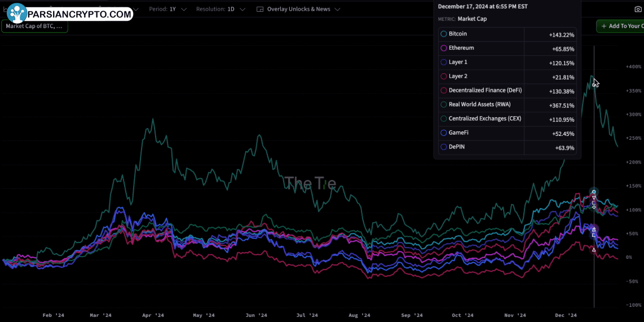The height and width of the screenshot is (322, 644).
Task: Click the GameFi series color circle
Action: [444, 133]
